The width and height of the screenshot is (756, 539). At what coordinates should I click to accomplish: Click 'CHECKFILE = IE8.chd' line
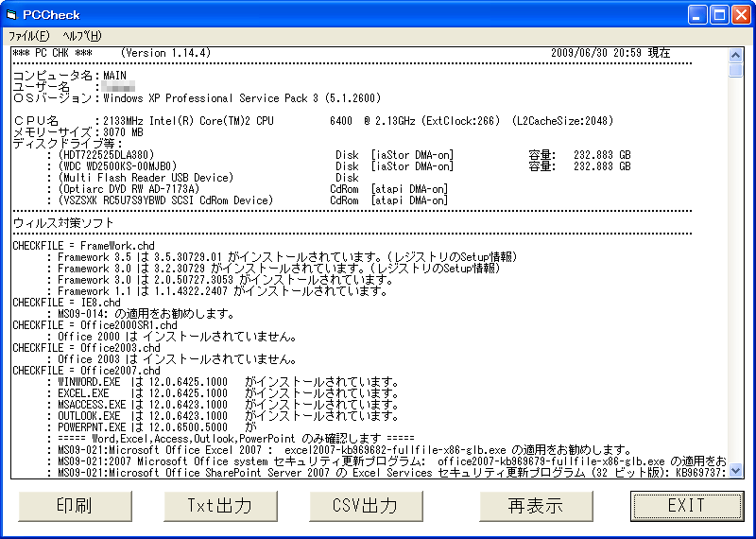[x=67, y=303]
